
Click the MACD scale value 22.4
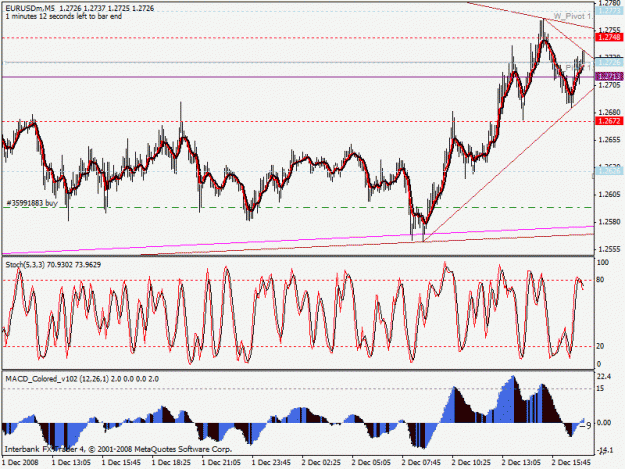[x=604, y=377]
